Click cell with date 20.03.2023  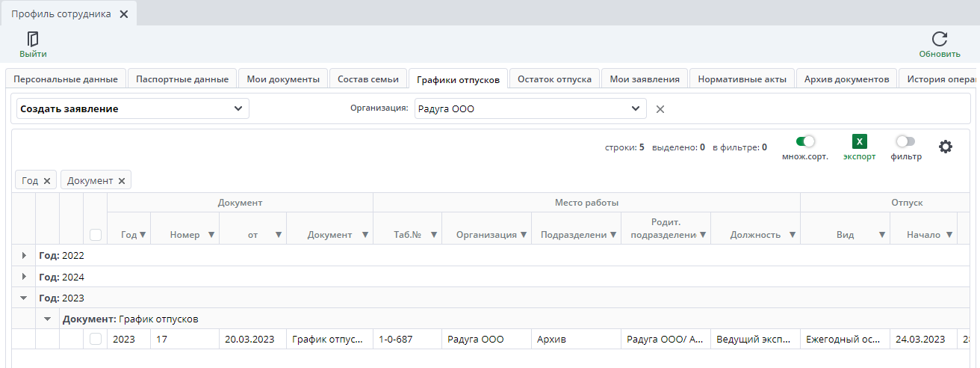(x=252, y=339)
